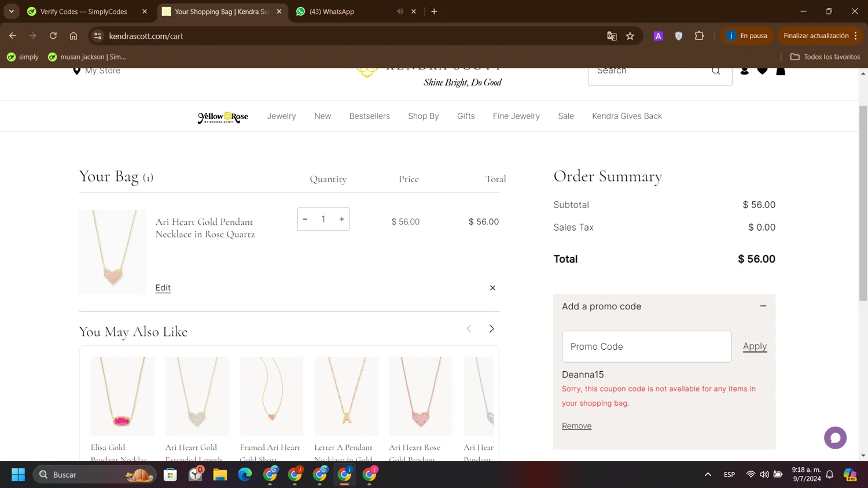
Task: Open the Sale menu
Action: pyautogui.click(x=566, y=116)
